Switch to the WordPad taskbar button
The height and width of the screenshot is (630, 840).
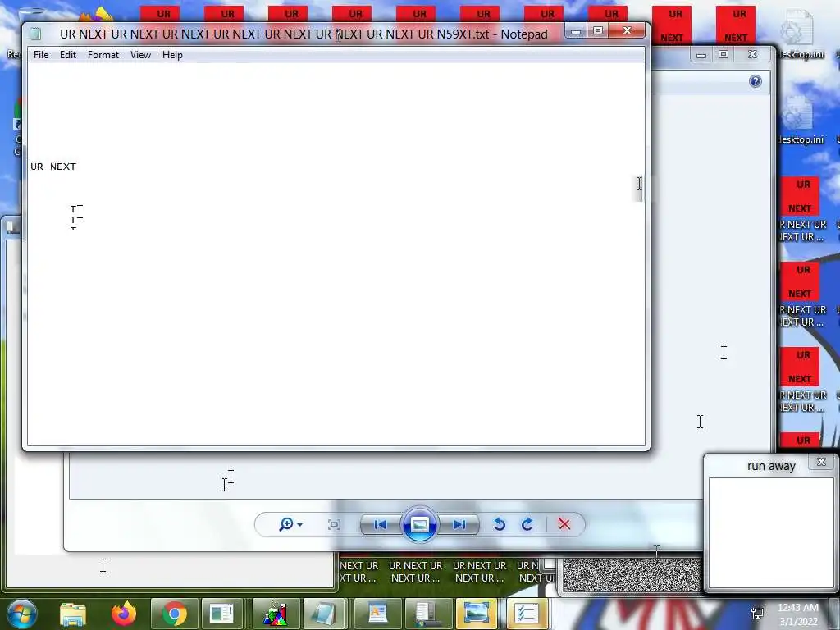(377, 614)
